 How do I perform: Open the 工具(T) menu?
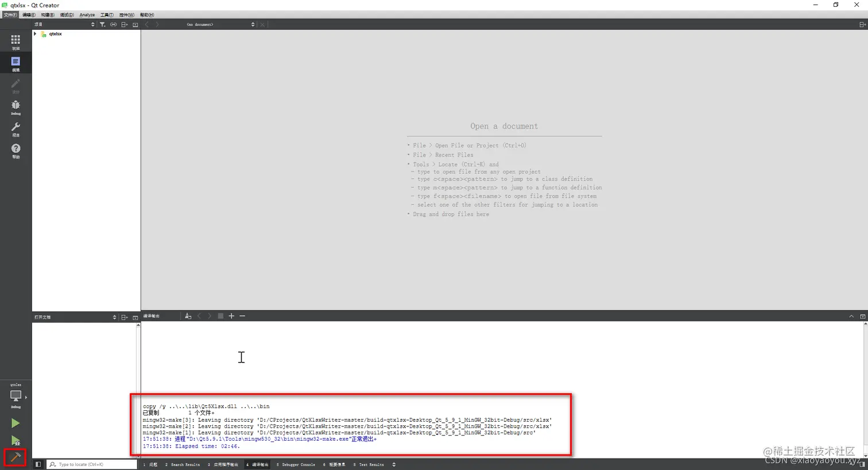[107, 15]
